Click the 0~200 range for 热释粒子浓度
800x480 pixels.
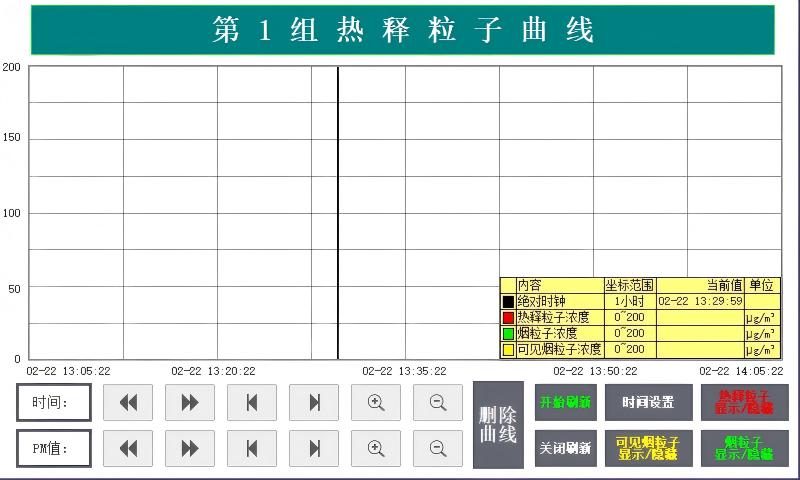pyautogui.click(x=630, y=317)
